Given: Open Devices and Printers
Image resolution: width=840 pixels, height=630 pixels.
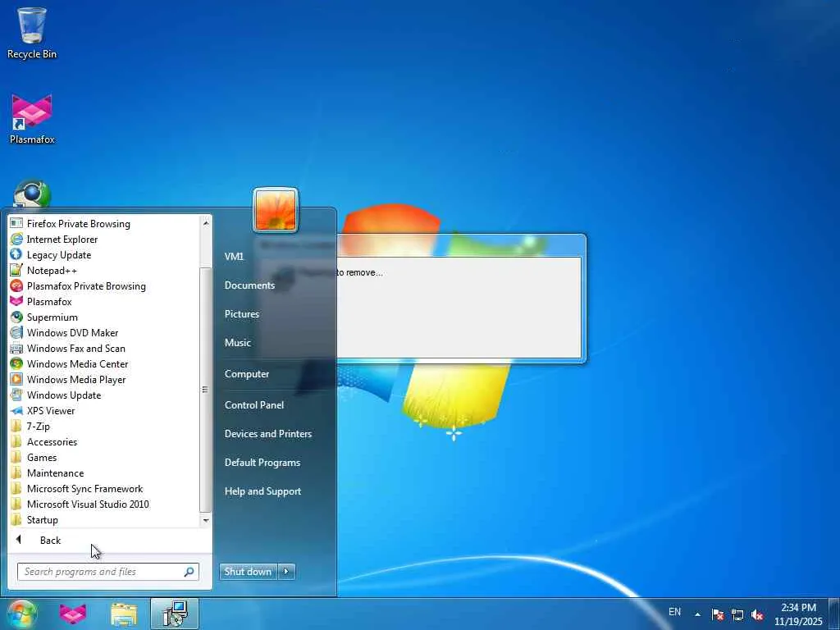Looking at the screenshot, I should click(268, 434).
